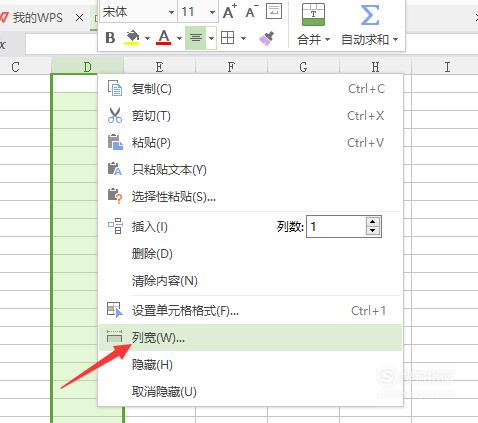This screenshot has width=478, height=423.
Task: Click the paste clipboard icon
Action: point(115,142)
